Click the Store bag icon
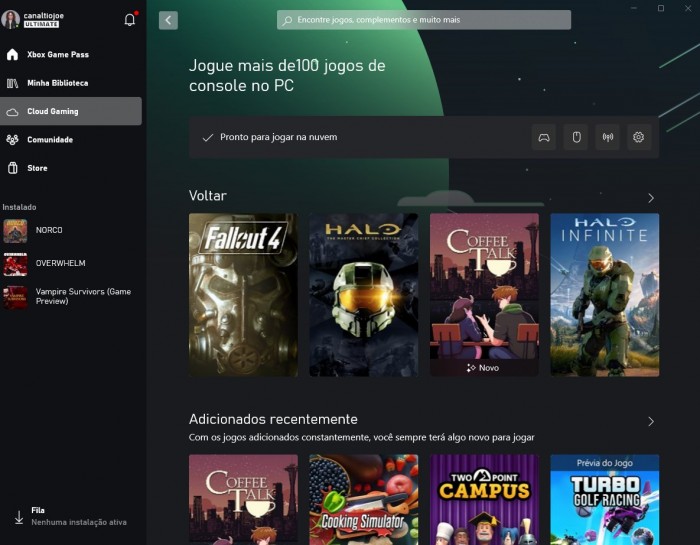 12,168
